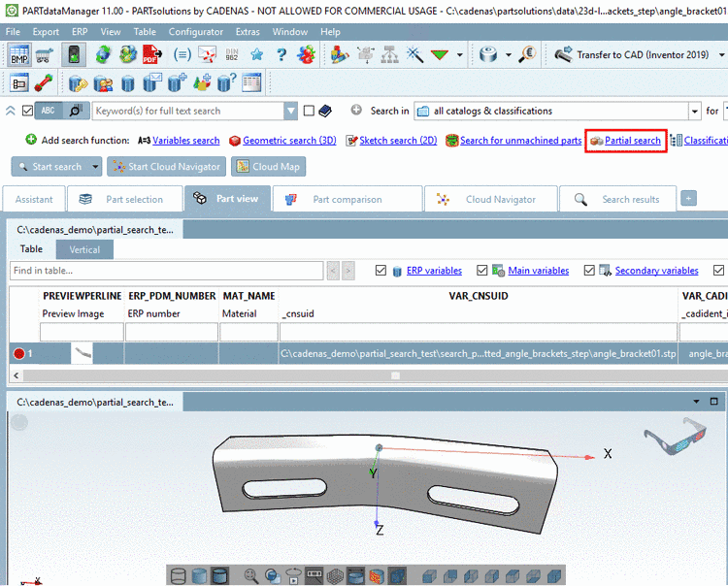
Task: Click the zoom magnifier icon in 3D toolbar
Action: coord(251,575)
